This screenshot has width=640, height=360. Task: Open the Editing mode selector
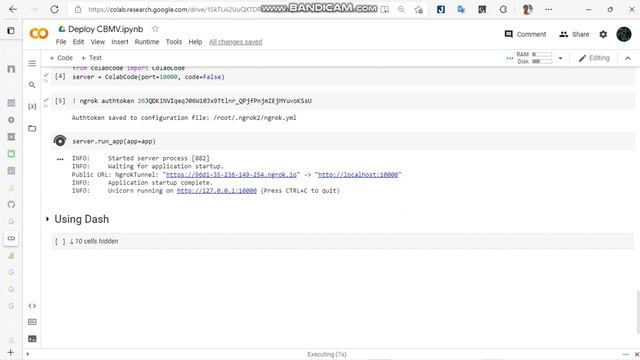point(594,58)
